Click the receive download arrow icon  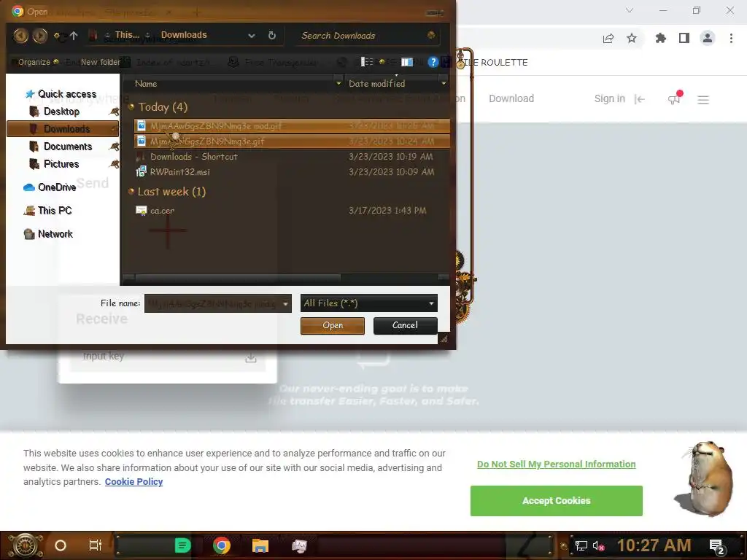[x=251, y=357]
